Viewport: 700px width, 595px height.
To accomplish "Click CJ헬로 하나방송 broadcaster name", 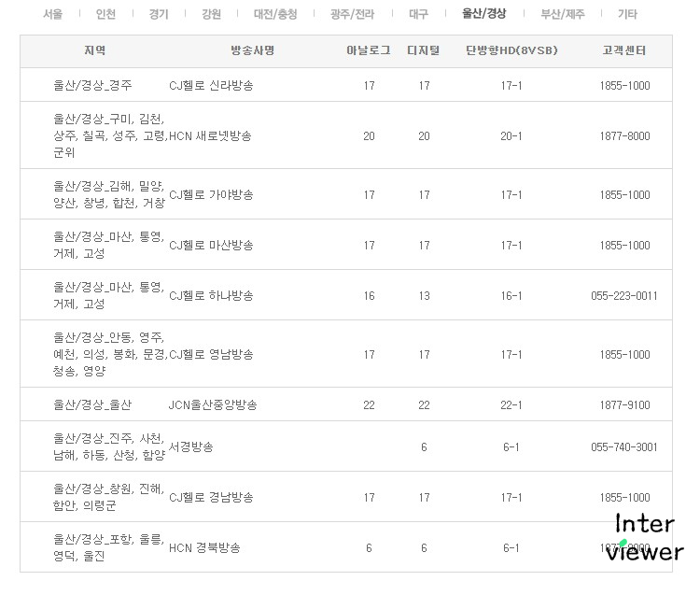I will coord(211,295).
